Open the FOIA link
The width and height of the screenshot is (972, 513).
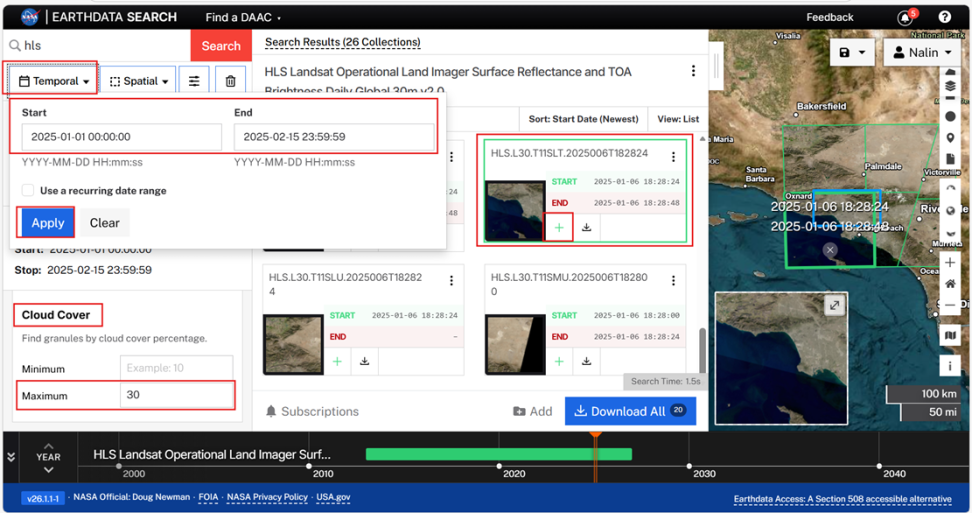[x=208, y=497]
